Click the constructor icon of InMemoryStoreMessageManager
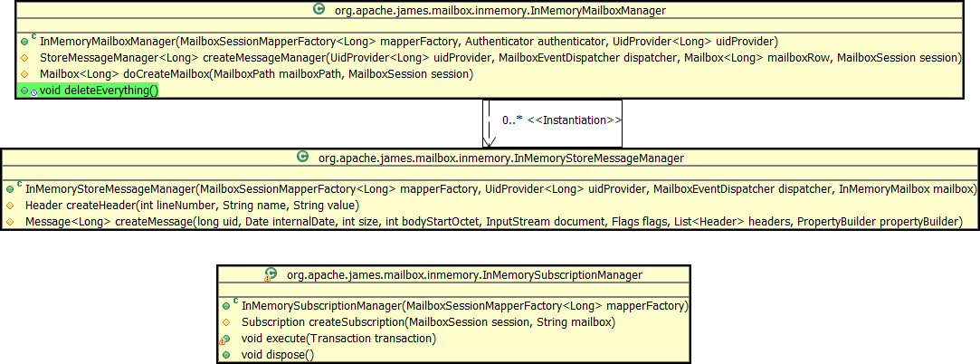 [10, 189]
